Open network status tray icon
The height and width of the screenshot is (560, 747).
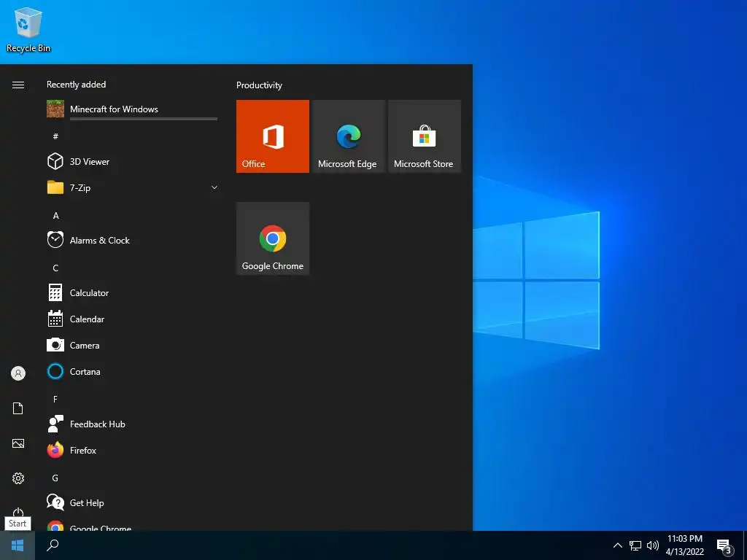(x=635, y=545)
